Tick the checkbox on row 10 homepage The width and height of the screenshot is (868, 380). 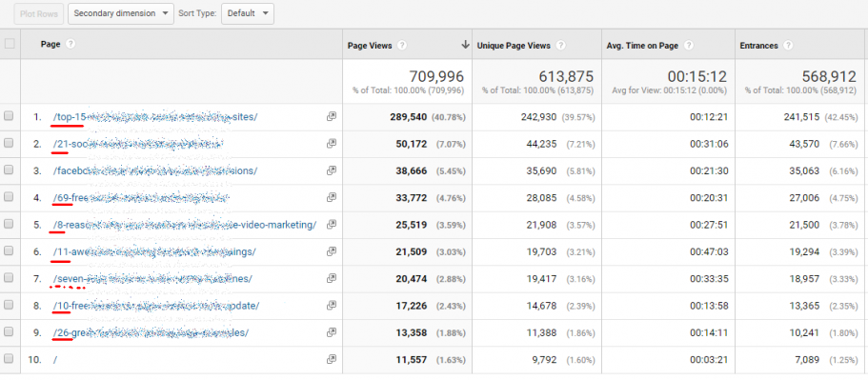[x=9, y=359]
